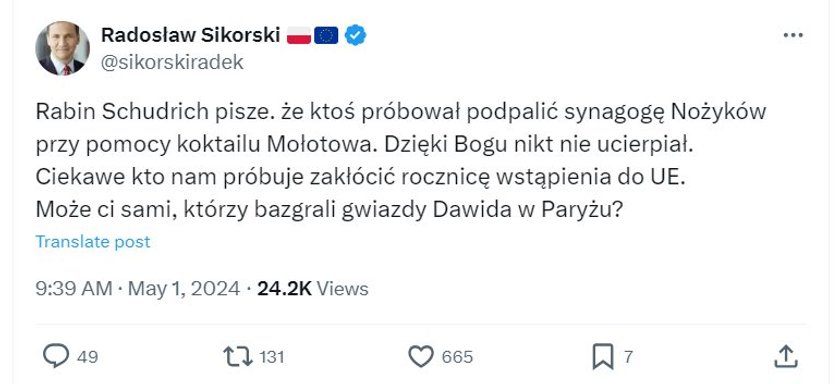Open Radoslaw Sikorski's profile picture
This screenshot has height=384, width=840.
point(63,48)
